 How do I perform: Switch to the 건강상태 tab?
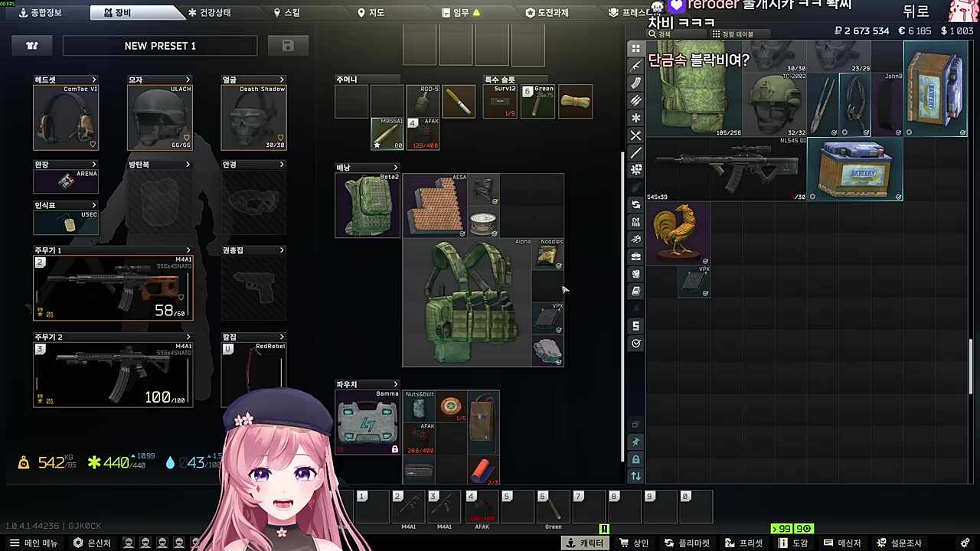[x=209, y=13]
